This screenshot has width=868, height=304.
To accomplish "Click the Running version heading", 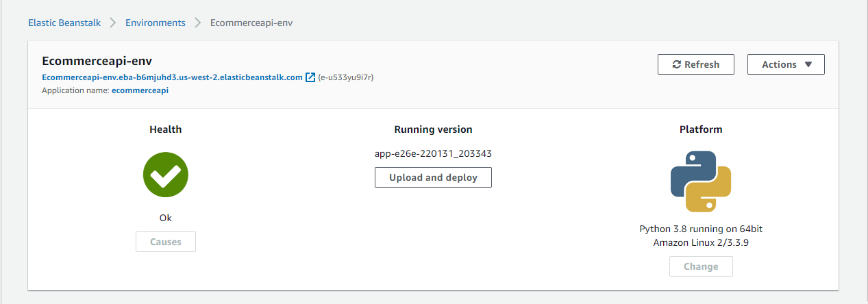I will 433,129.
